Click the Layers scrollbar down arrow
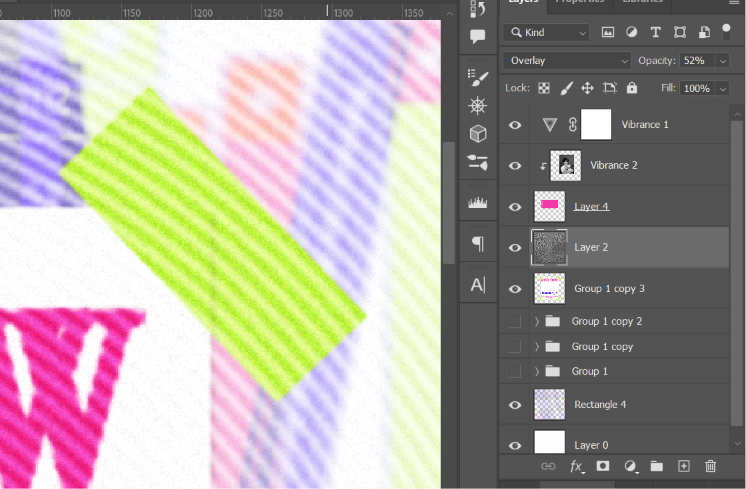Image resolution: width=746 pixels, height=489 pixels. coord(737,444)
